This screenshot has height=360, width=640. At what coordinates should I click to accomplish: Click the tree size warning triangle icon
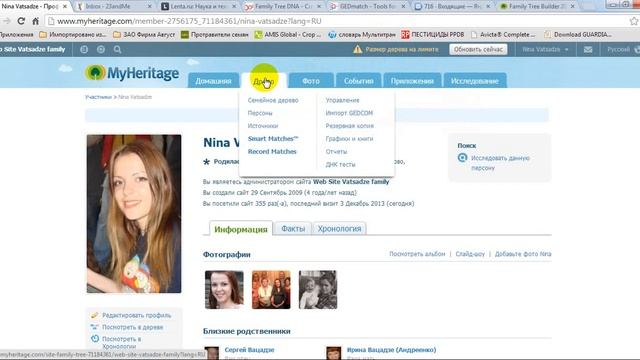pyautogui.click(x=358, y=49)
